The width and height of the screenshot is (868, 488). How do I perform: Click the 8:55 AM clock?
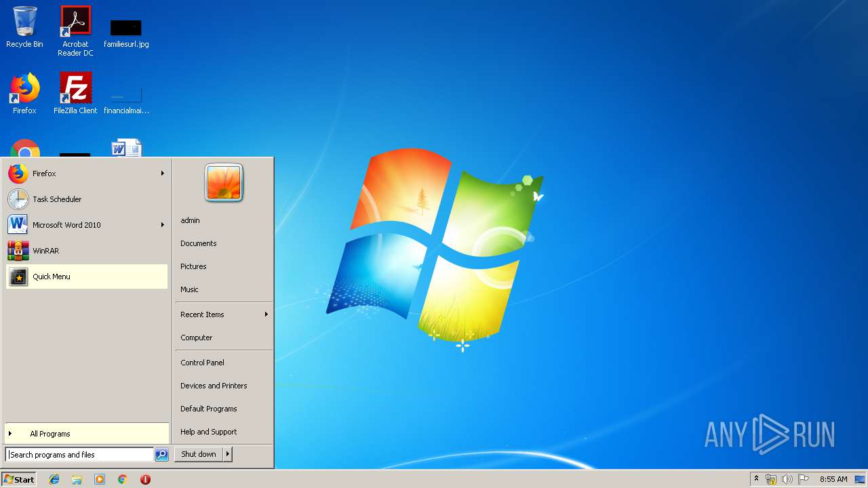pos(833,479)
